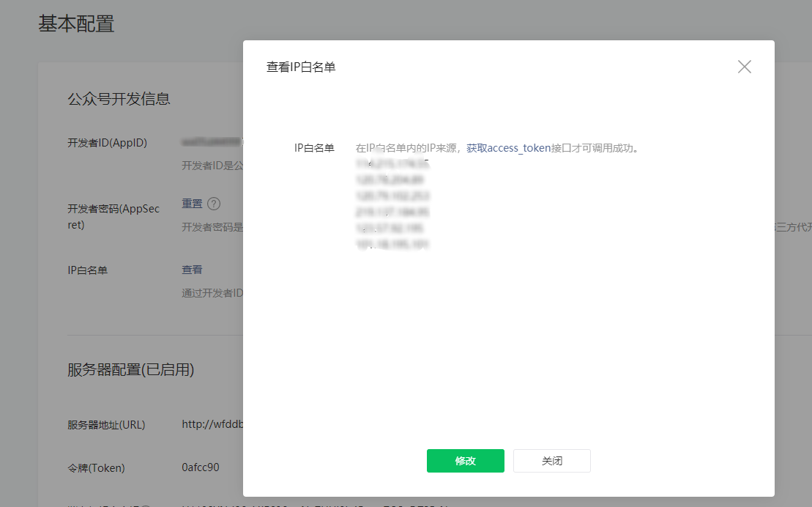812x507 pixels.
Task: Click the 查看 link under IP白名单
Action: [x=192, y=270]
